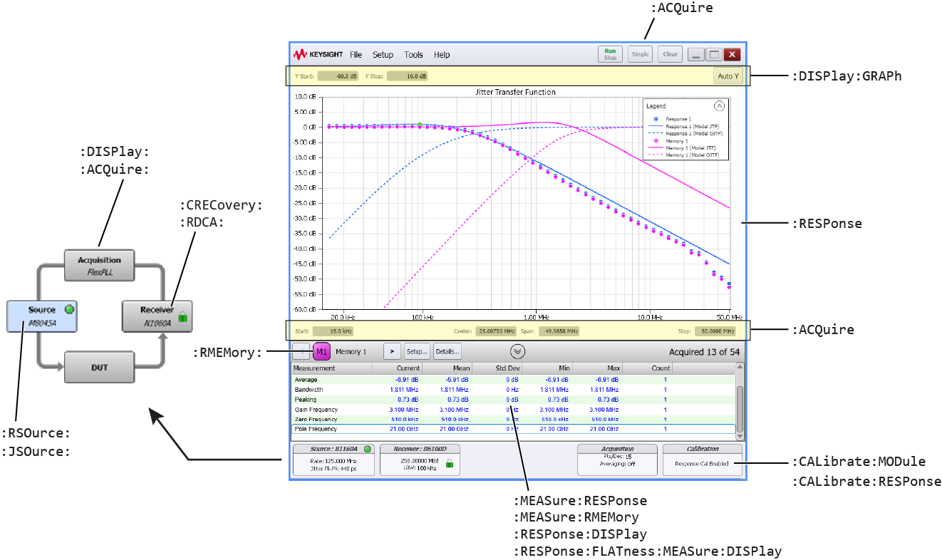The height and width of the screenshot is (560, 942).
Task: Click the Center frequency field
Action: pos(497,331)
